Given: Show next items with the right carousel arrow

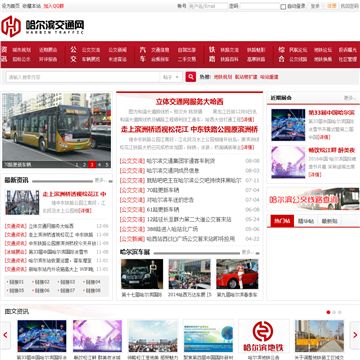Looking at the screenshot, I should tap(355, 335).
